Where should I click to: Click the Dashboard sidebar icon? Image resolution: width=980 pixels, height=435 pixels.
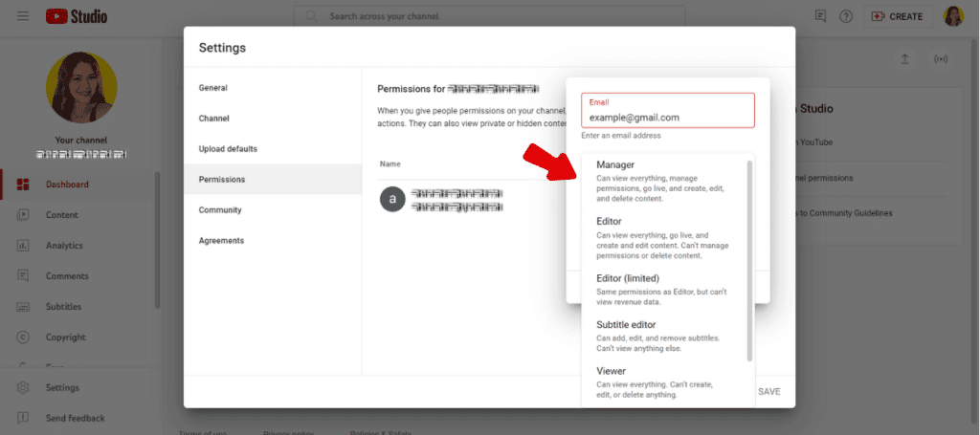24,185
